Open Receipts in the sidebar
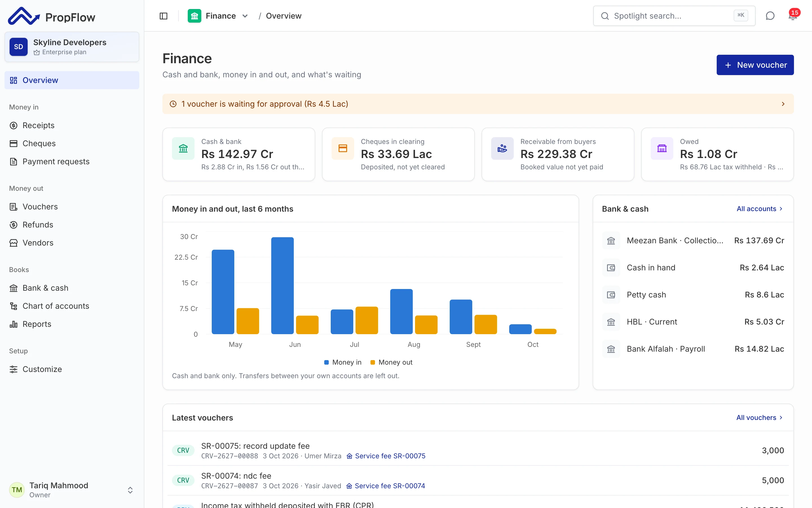 [72, 125]
